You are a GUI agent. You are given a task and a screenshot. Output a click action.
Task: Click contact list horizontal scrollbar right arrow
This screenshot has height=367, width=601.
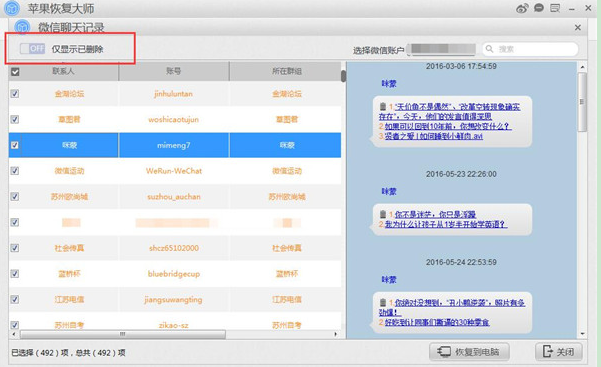[336, 334]
